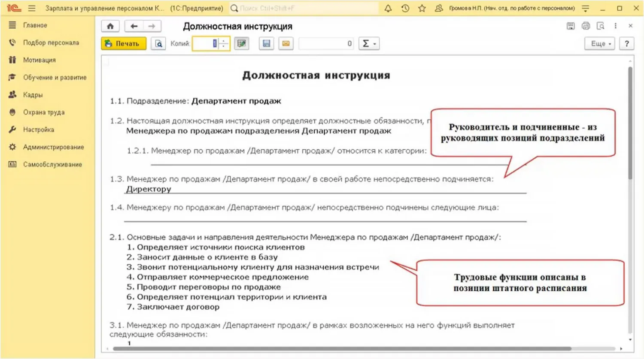
Task: Click the Обучение и развитие graduation icon
Action: [12, 78]
